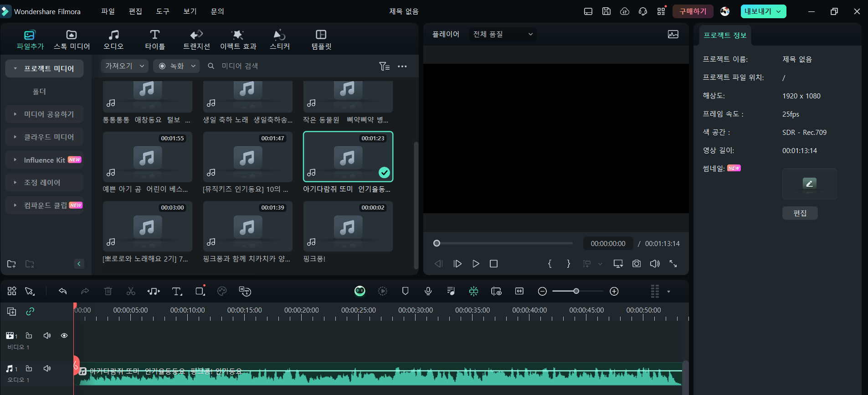Open the cloud upload icon in title bar

pos(625,11)
